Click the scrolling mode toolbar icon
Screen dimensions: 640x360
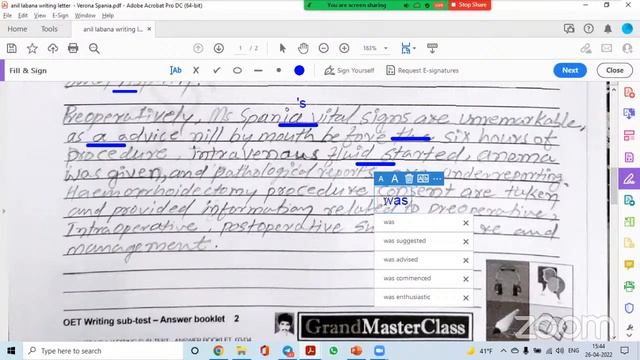coord(432,49)
